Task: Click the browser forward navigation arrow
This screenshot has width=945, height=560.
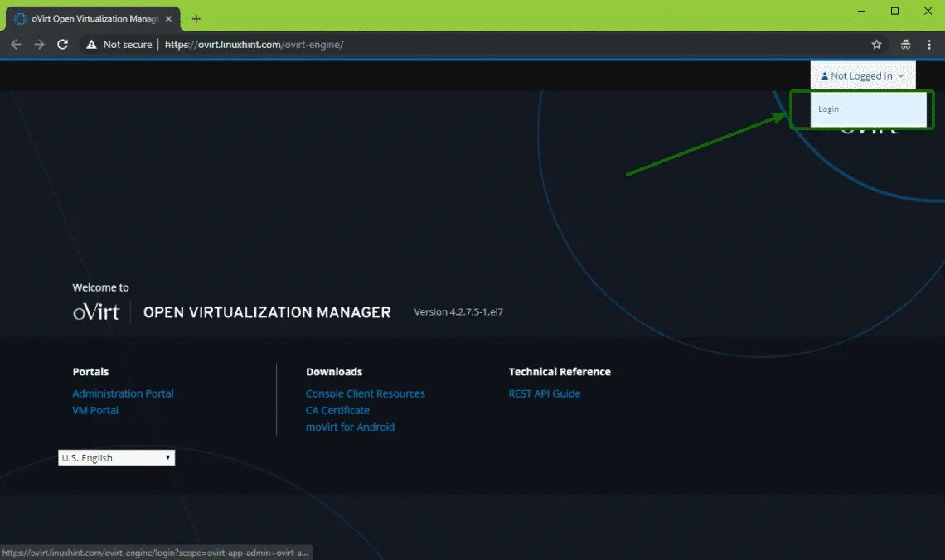Action: pos(39,44)
